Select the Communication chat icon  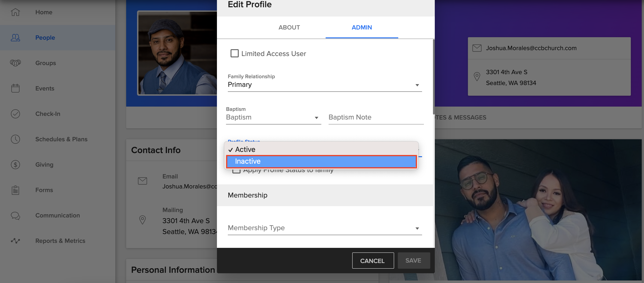coord(15,216)
